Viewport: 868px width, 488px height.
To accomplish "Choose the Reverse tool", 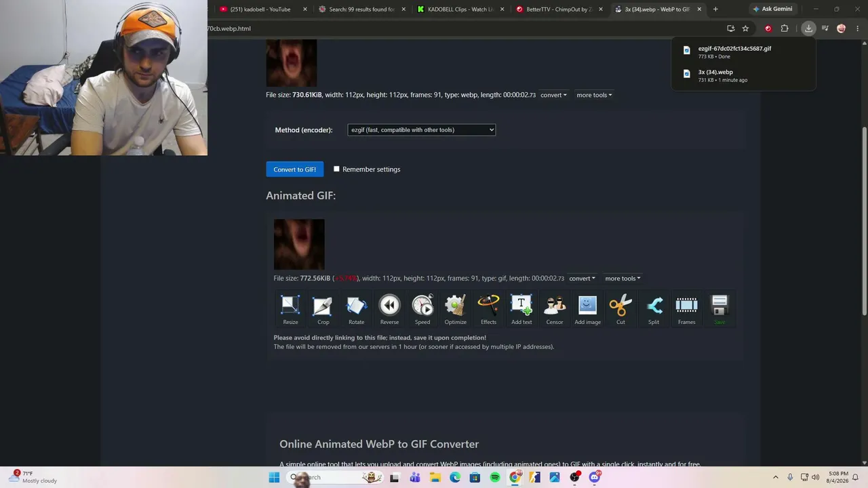I will pyautogui.click(x=389, y=310).
